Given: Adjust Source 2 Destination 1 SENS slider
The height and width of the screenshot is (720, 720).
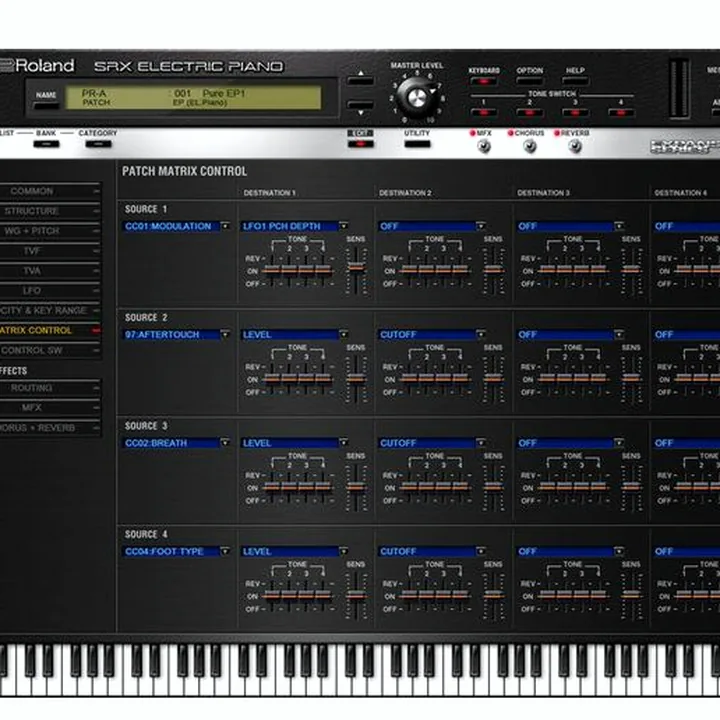Looking at the screenshot, I should [x=356, y=379].
